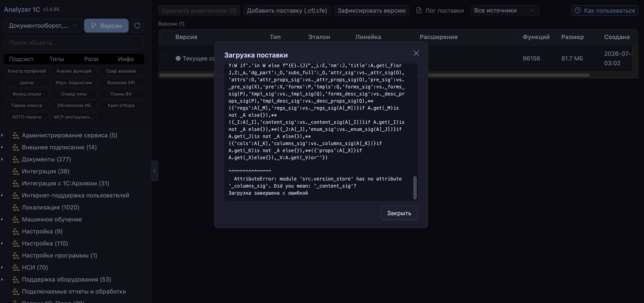Click the Машинное обучение subsystem icon

click(16, 220)
